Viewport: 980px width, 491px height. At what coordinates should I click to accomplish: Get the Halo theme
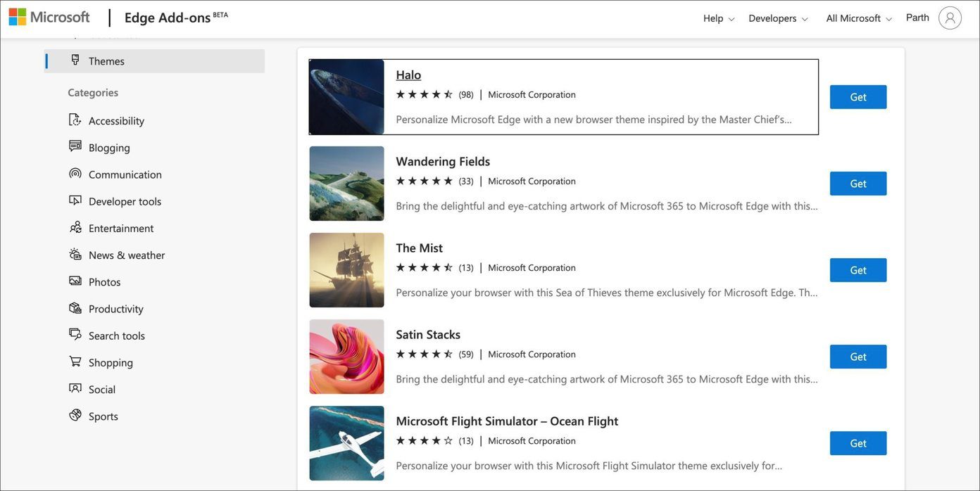click(x=858, y=97)
